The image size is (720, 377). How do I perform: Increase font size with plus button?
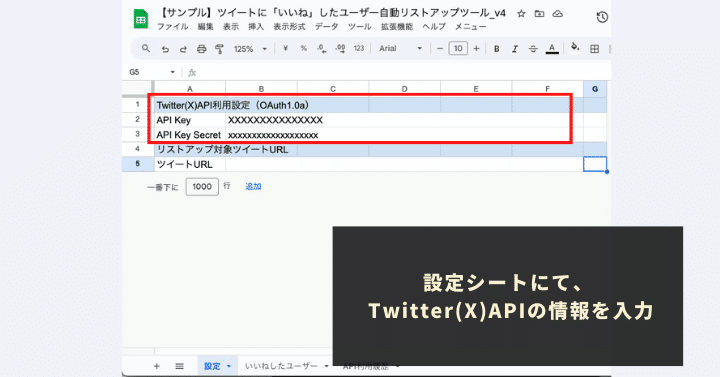476,48
